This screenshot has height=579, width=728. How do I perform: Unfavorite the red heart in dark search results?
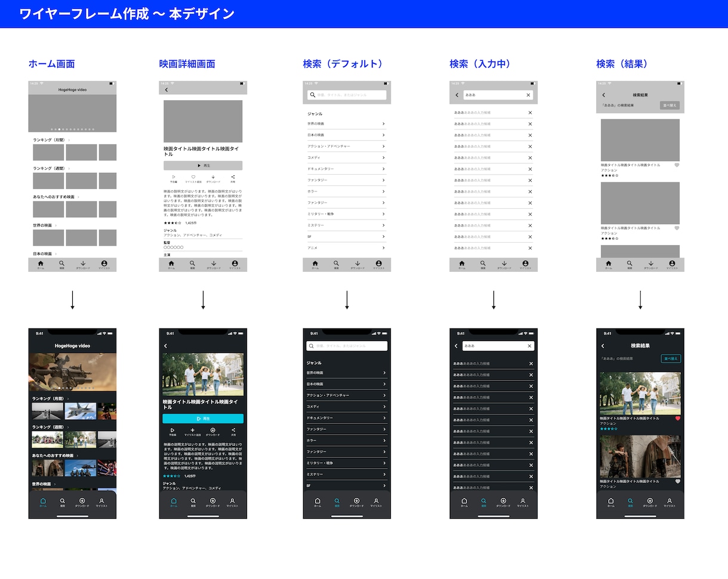[678, 419]
